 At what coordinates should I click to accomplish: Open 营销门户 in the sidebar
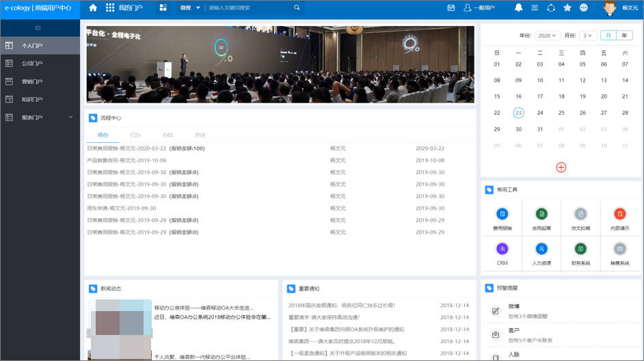click(x=40, y=81)
